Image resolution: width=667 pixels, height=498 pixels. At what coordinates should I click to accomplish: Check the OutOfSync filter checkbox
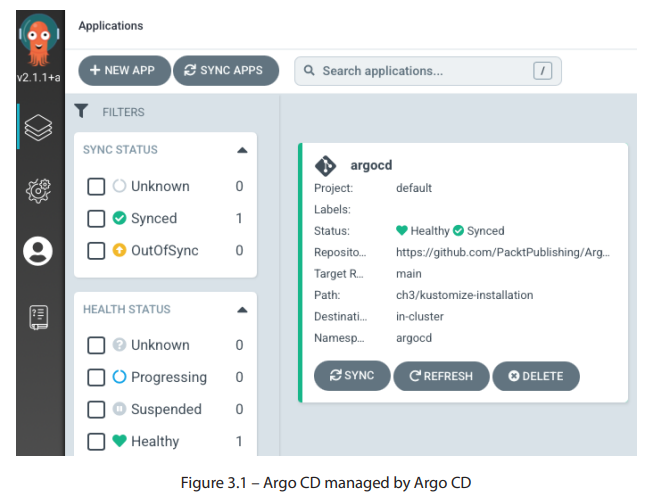pyautogui.click(x=96, y=250)
